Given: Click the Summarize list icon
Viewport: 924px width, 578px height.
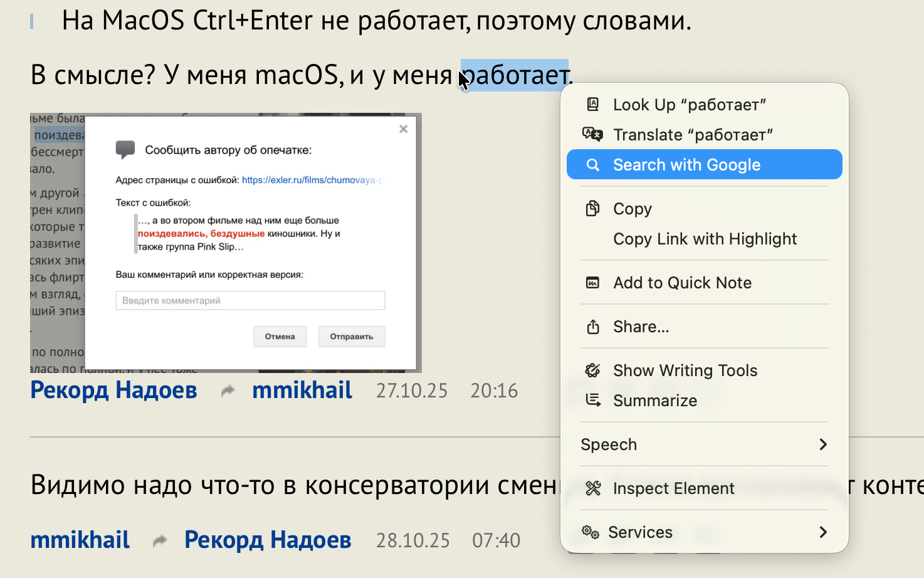Looking at the screenshot, I should click(592, 400).
